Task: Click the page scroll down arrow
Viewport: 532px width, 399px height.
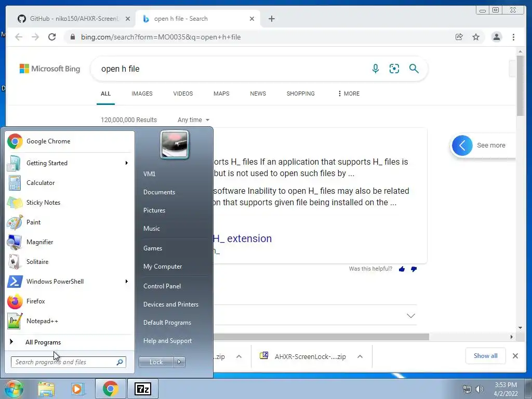Action: [x=520, y=328]
